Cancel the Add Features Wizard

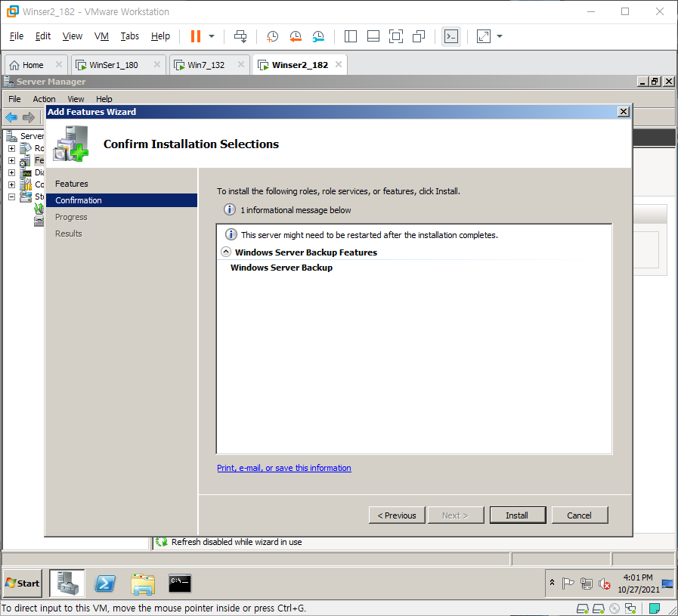[580, 515]
